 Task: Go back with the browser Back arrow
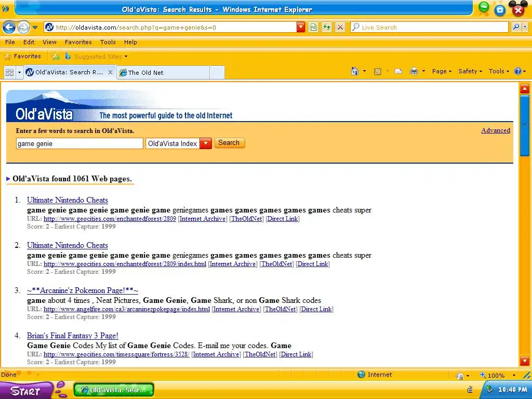[x=9, y=27]
